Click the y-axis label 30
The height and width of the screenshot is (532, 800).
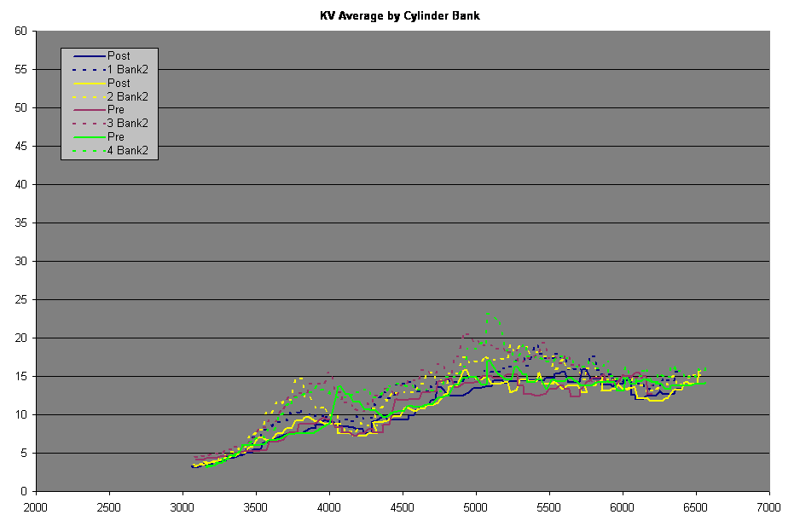(x=21, y=261)
